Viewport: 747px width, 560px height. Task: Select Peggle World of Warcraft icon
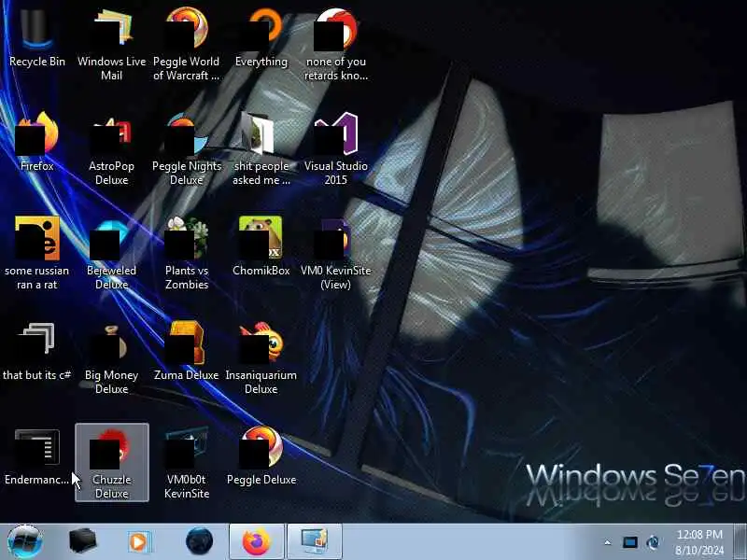coord(186,44)
